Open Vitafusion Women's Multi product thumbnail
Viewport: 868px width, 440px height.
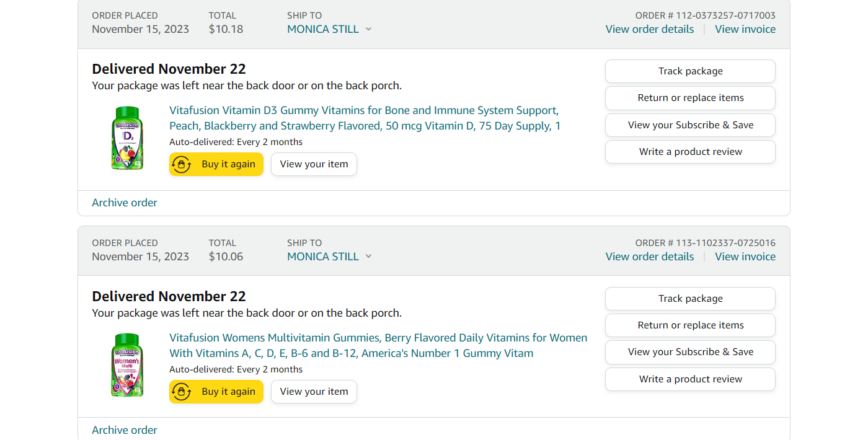126,366
